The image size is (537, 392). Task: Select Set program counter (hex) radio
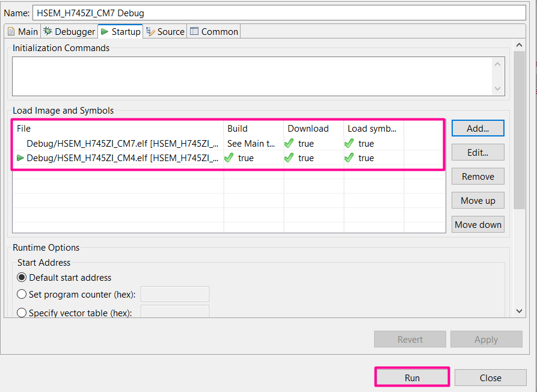coord(22,294)
